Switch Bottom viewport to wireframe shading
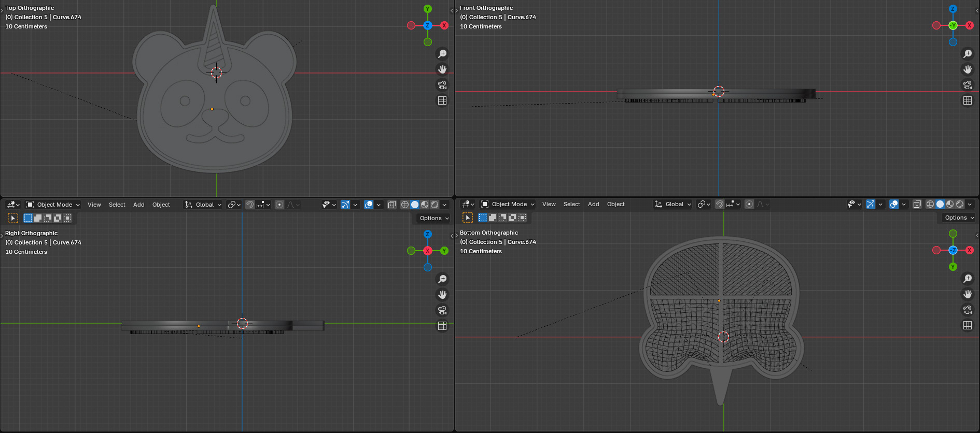Image resolution: width=980 pixels, height=433 pixels. point(930,204)
